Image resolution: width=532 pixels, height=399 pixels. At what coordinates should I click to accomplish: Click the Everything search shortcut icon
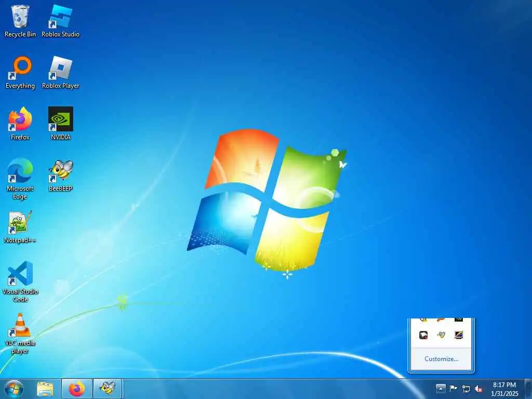[x=20, y=73]
